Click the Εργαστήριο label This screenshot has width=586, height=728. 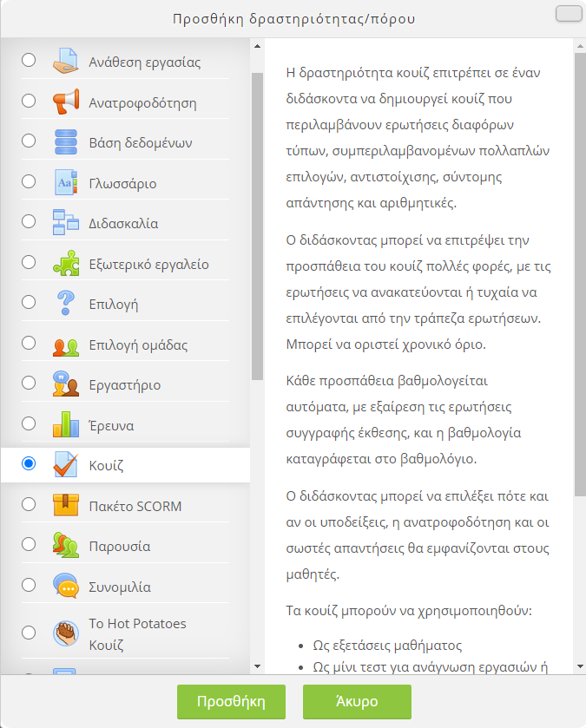(x=124, y=385)
